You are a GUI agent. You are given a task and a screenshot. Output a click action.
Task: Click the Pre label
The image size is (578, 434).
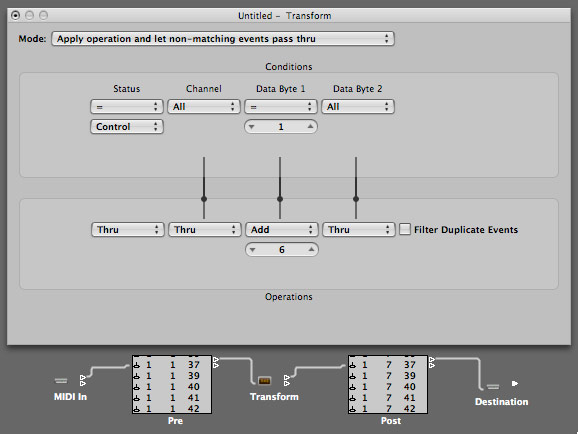tap(175, 421)
